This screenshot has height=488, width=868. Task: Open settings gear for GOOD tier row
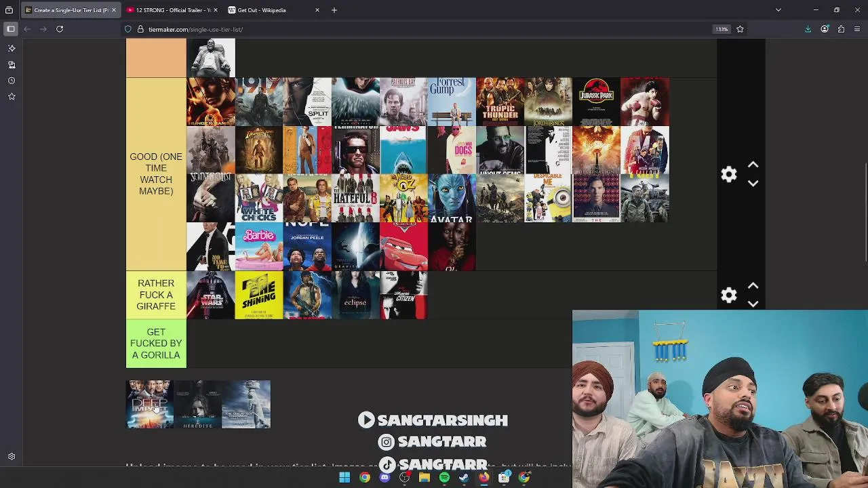pos(728,174)
